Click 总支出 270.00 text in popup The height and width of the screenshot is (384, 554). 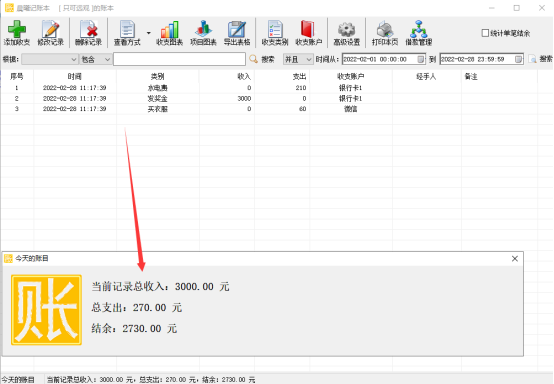tap(137, 308)
